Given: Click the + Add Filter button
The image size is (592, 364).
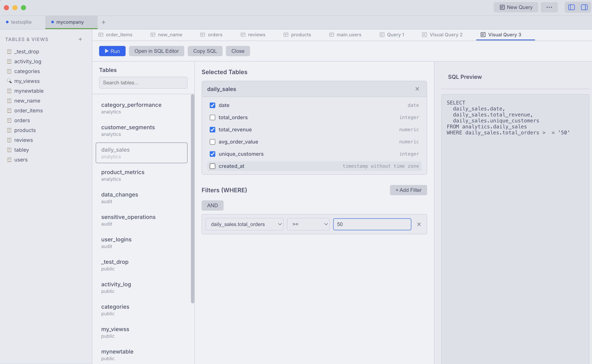Looking at the screenshot, I should 408,190.
